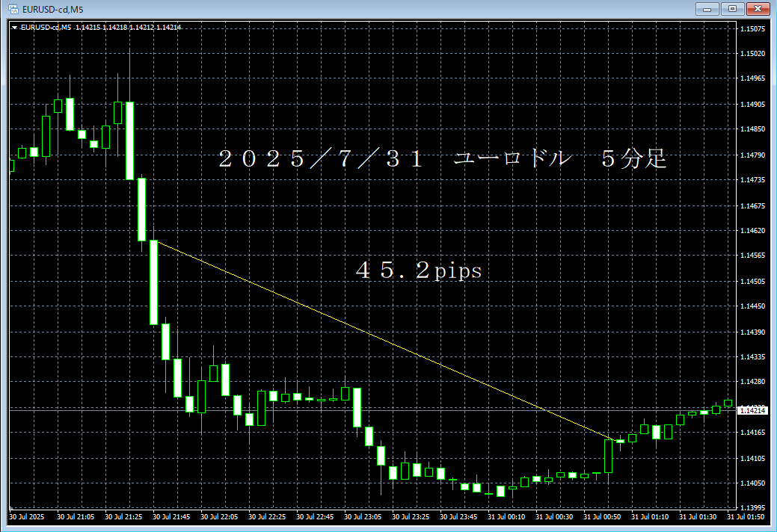The image size is (777, 532).
Task: Click the 30 Jul 2025 date label
Action: [x=26, y=516]
